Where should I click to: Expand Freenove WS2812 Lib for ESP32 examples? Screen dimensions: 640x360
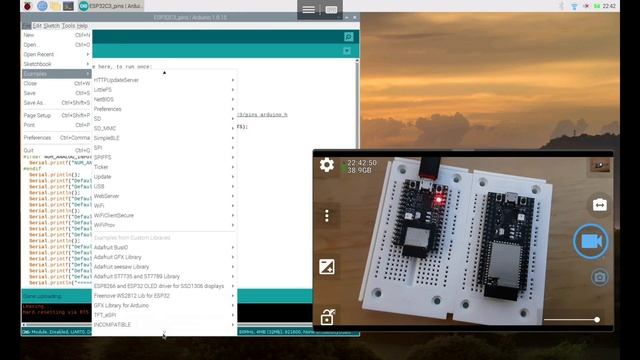(164, 296)
